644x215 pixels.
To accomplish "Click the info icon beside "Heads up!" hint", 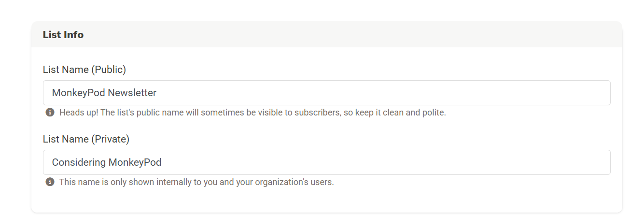I will [50, 113].
